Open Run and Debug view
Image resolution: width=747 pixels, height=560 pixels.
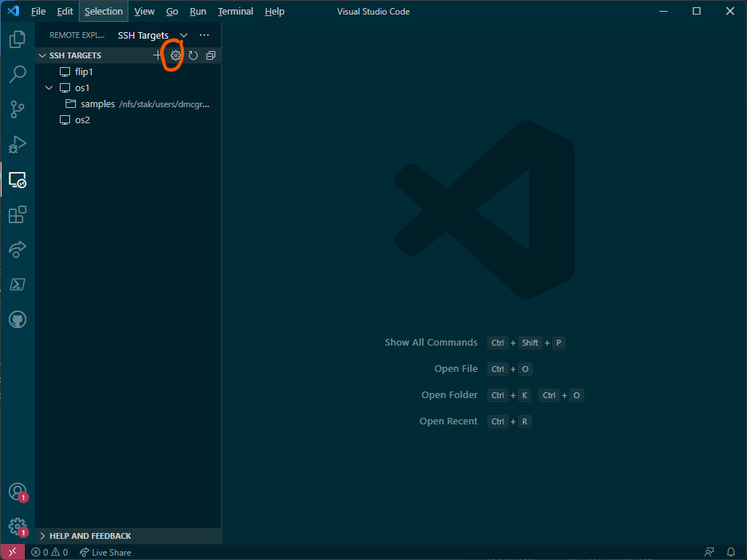click(x=18, y=144)
